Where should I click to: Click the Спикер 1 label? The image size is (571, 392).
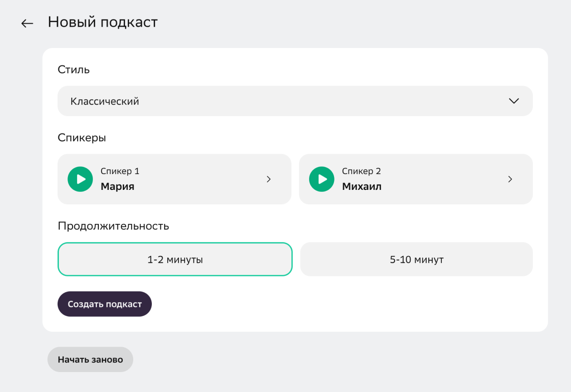(120, 171)
